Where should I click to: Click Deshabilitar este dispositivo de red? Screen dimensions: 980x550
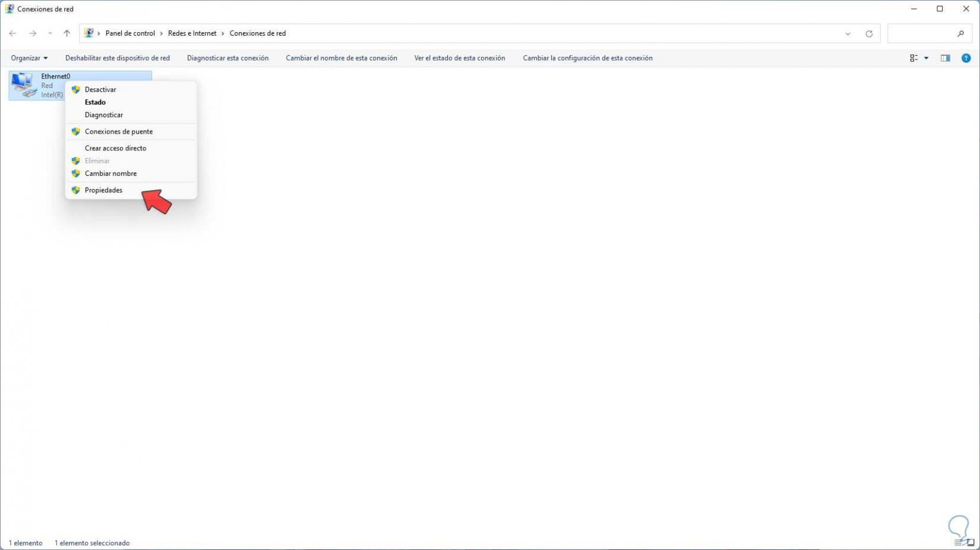coord(118,58)
